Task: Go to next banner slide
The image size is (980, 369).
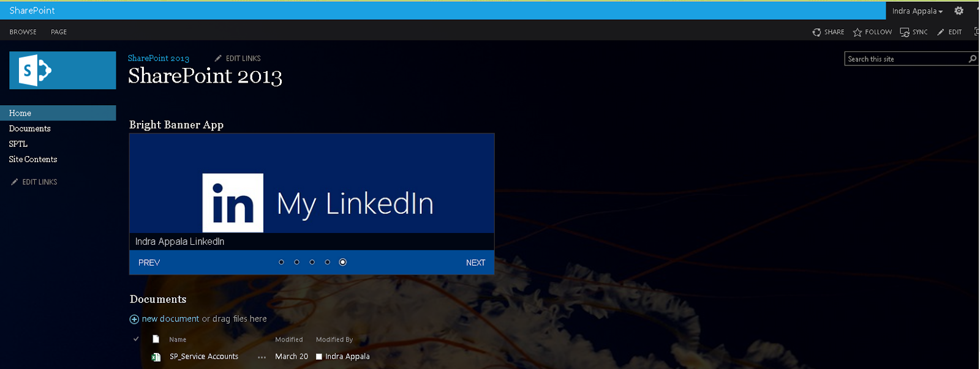Action: coord(475,263)
